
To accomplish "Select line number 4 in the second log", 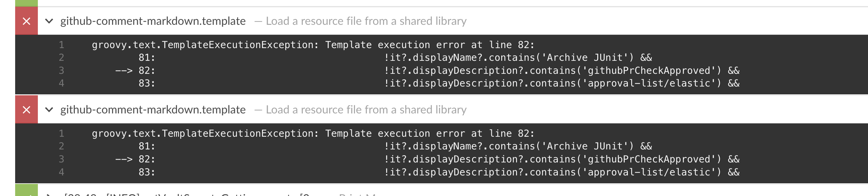I will pyautogui.click(x=62, y=171).
